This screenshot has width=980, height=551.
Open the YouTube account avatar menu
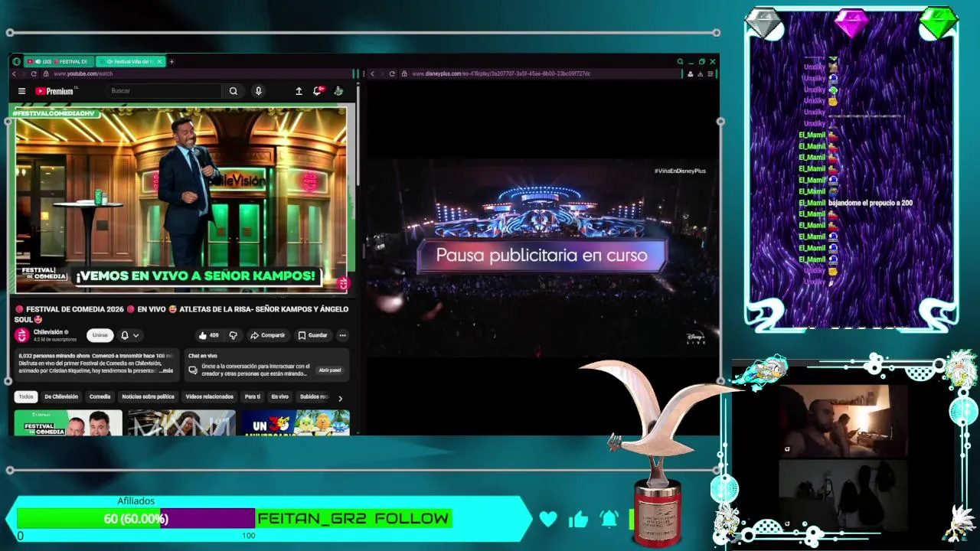pyautogui.click(x=338, y=91)
